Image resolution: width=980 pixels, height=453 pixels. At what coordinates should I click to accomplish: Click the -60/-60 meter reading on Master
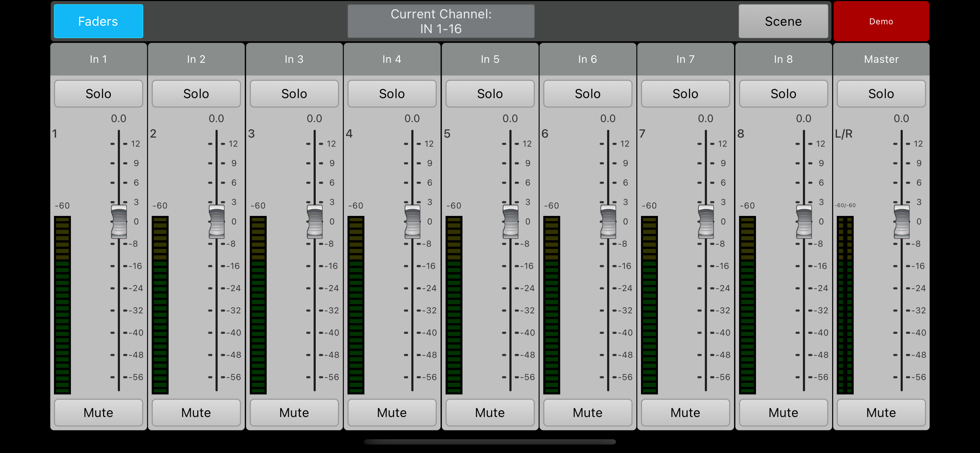(845, 205)
